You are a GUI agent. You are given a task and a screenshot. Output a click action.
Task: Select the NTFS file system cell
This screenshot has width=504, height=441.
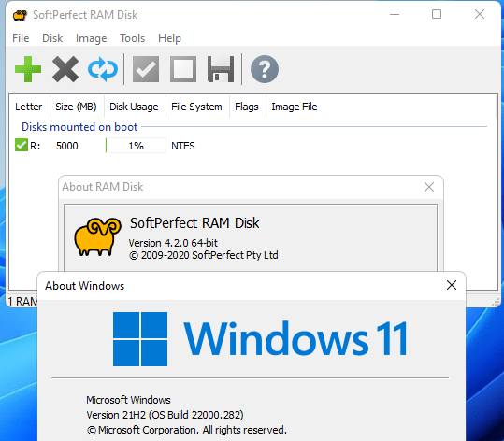(183, 146)
